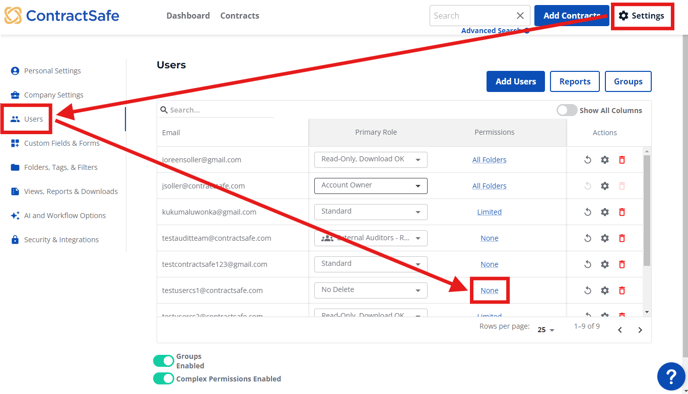Open gear settings for testcontractsafe123@gmail.com
688x394 pixels.
605,264
